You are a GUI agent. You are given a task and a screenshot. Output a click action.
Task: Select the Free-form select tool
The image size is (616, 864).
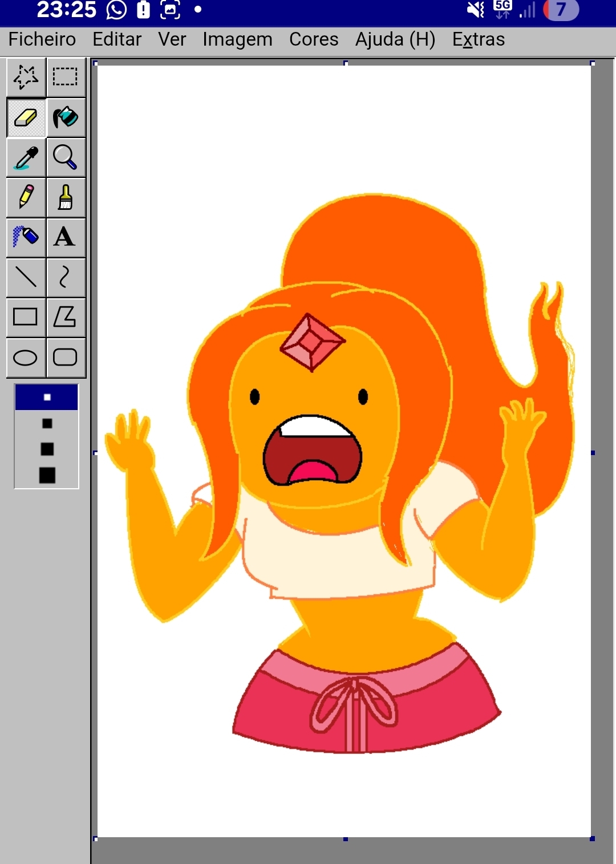point(26,77)
